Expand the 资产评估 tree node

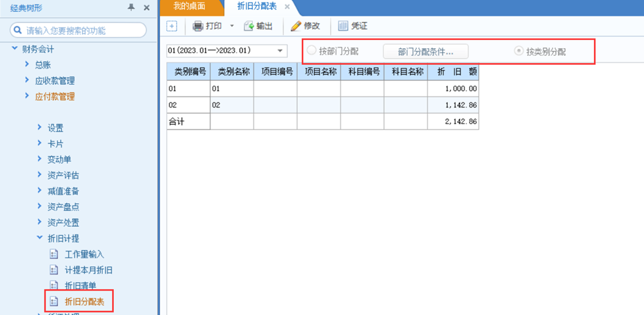[x=39, y=175]
